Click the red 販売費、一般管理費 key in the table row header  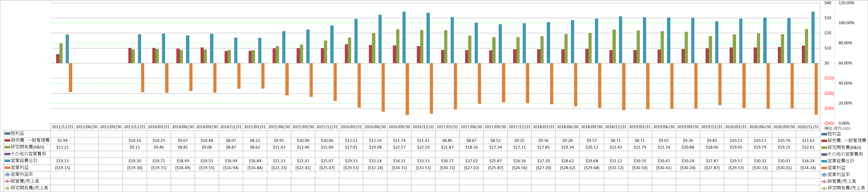pos(7,140)
